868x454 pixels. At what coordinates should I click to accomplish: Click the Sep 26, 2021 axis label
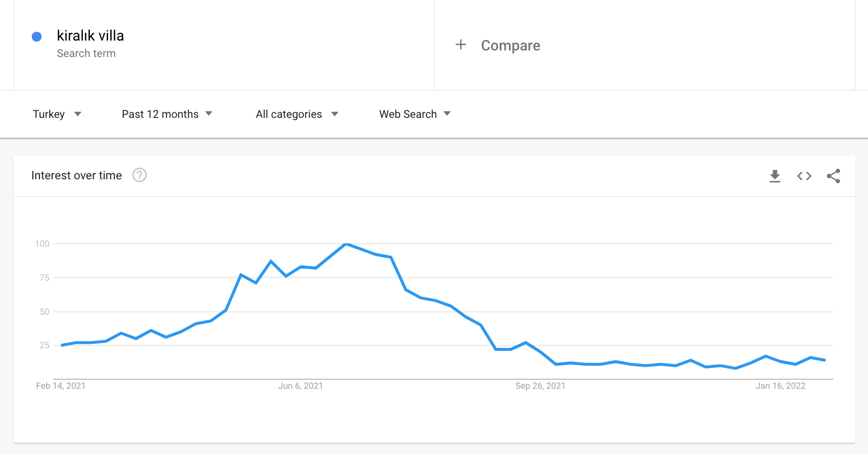[x=540, y=386]
